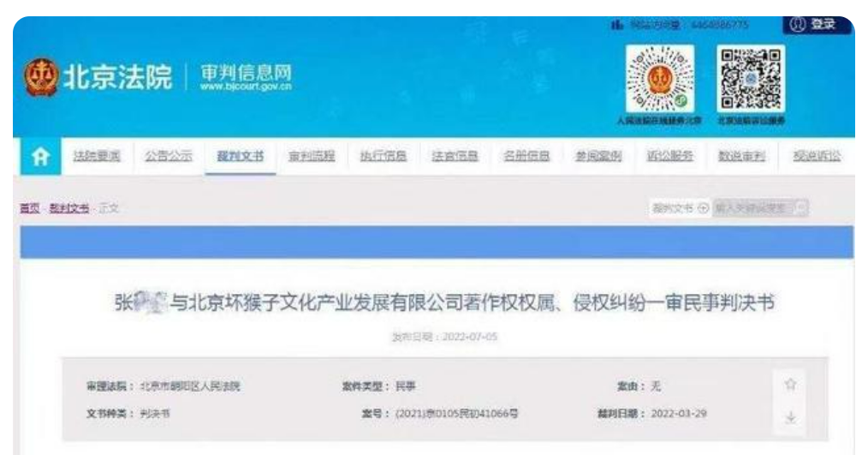Viewport: 868px width, 455px height.
Task: Click the 北京法院 site title
Action: click(118, 77)
